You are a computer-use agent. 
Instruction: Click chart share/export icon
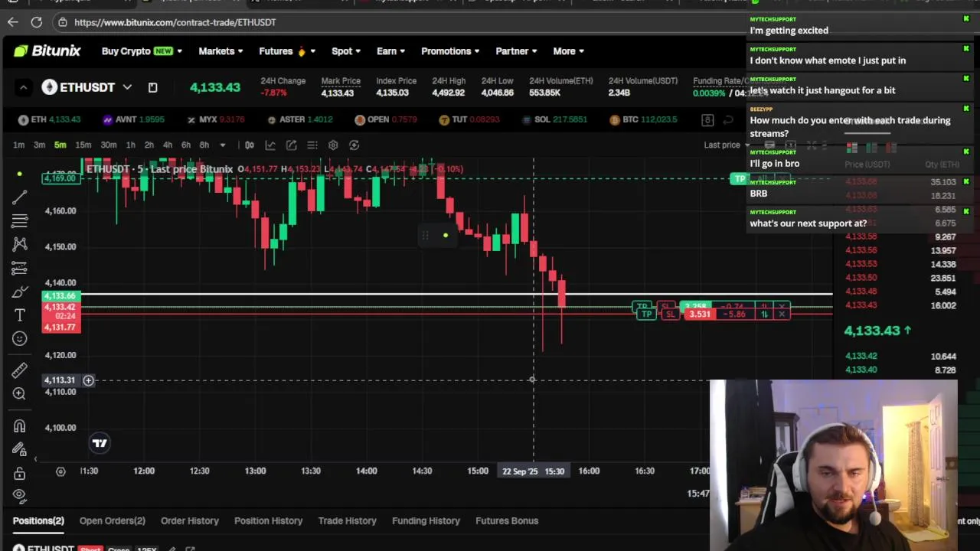[x=292, y=145]
